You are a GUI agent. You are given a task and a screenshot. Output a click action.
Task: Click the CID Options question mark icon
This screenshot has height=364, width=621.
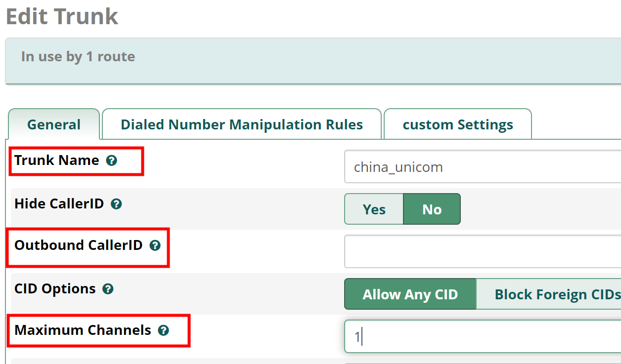pyautogui.click(x=108, y=289)
